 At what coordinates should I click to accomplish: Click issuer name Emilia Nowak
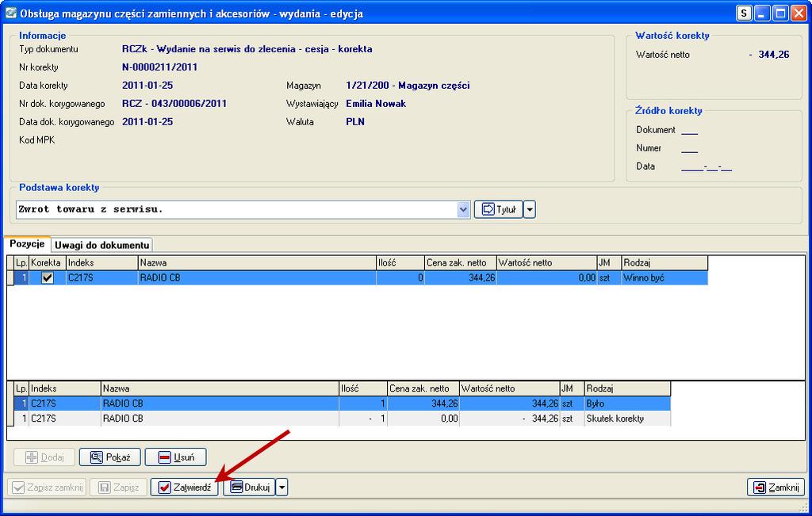[376, 104]
